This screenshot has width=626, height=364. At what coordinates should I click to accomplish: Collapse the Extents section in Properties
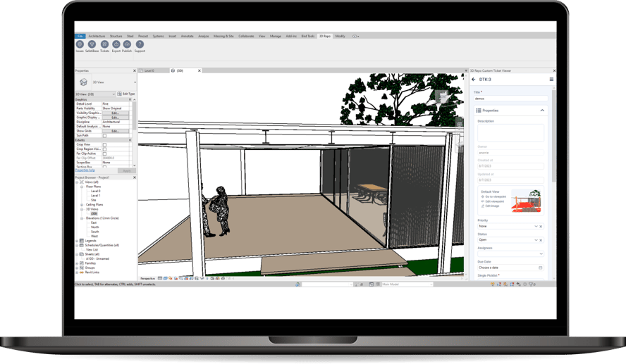[130, 140]
